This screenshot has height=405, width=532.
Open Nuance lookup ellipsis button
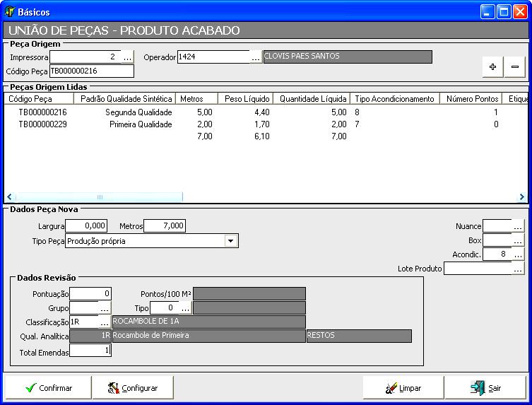(x=519, y=226)
